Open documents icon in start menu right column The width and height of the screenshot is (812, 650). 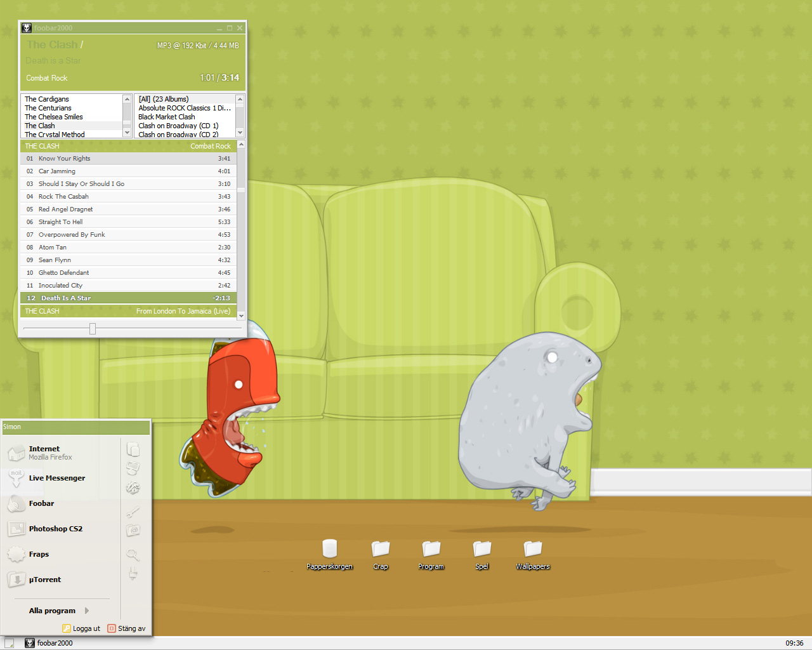[133, 449]
